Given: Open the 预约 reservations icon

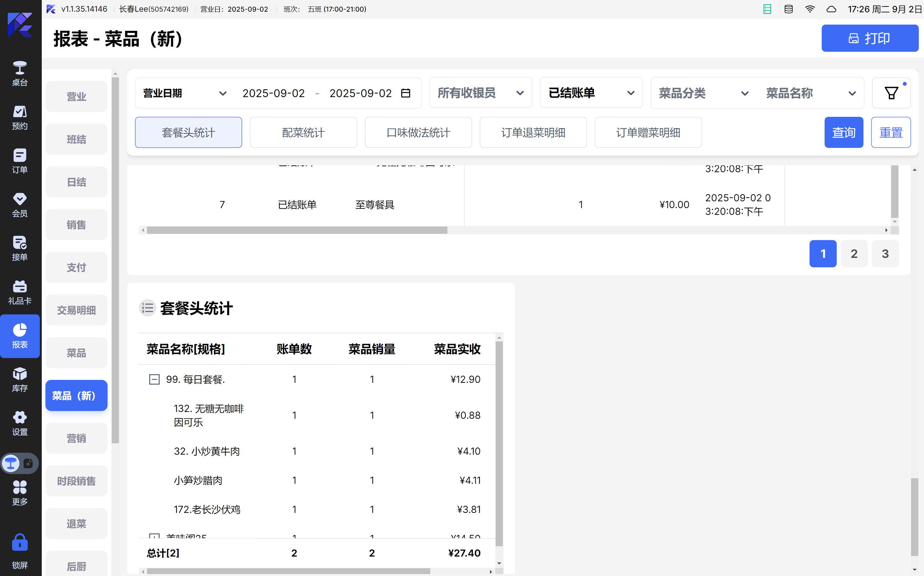Looking at the screenshot, I should click(20, 117).
